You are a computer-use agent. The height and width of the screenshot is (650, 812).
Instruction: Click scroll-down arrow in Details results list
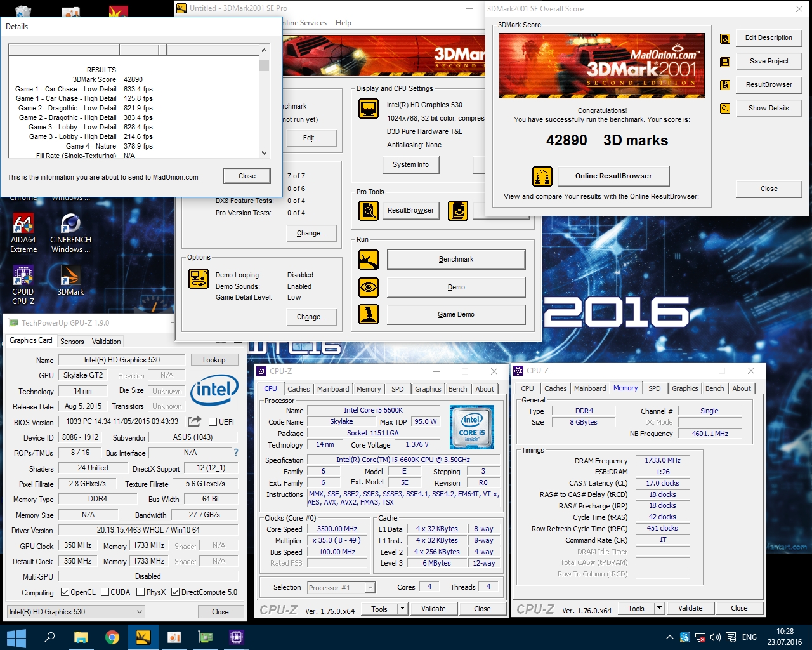point(265,152)
